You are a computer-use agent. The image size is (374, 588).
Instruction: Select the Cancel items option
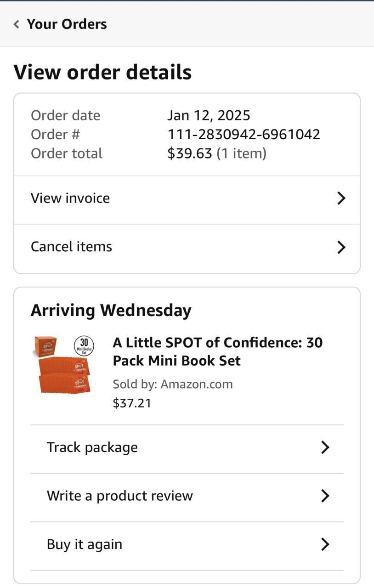pyautogui.click(x=71, y=247)
